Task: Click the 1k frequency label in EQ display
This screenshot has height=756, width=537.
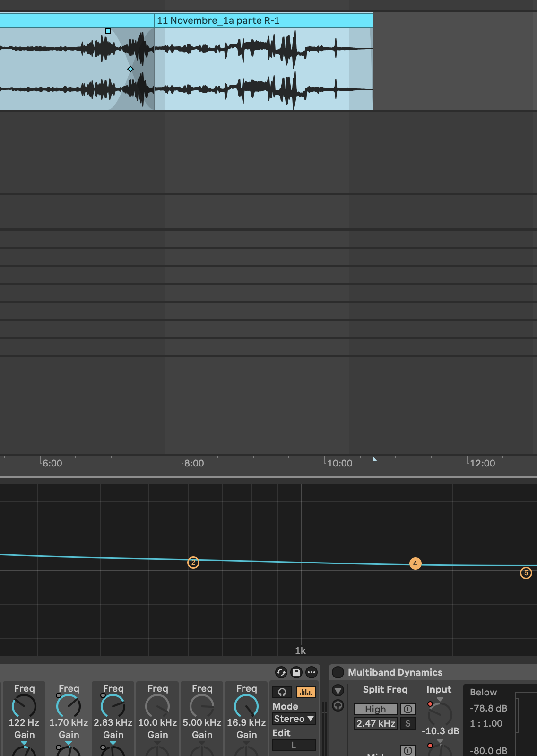Action: coord(300,651)
